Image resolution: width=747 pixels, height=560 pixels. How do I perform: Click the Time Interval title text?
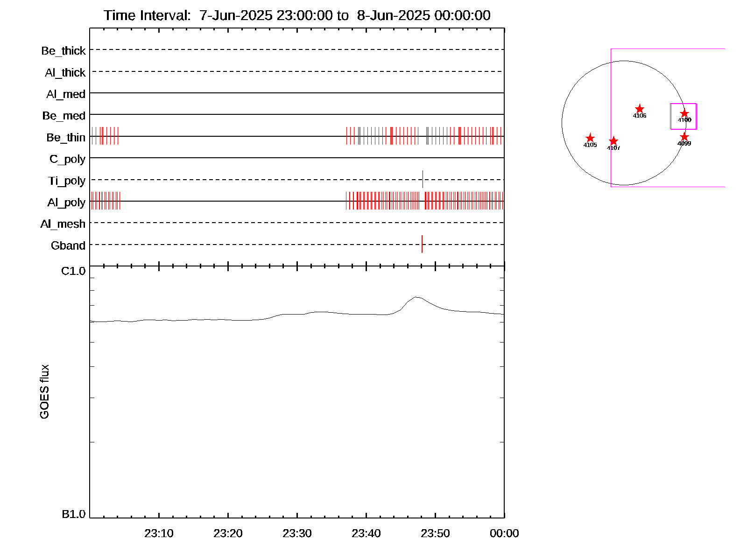(x=297, y=15)
